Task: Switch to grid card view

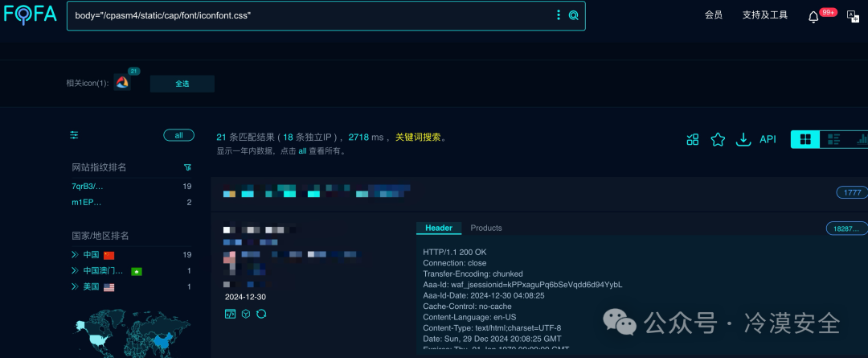Action: pos(805,140)
